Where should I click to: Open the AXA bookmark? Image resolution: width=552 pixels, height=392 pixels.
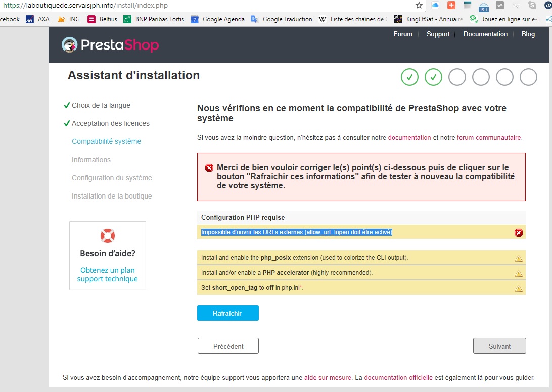pos(38,19)
